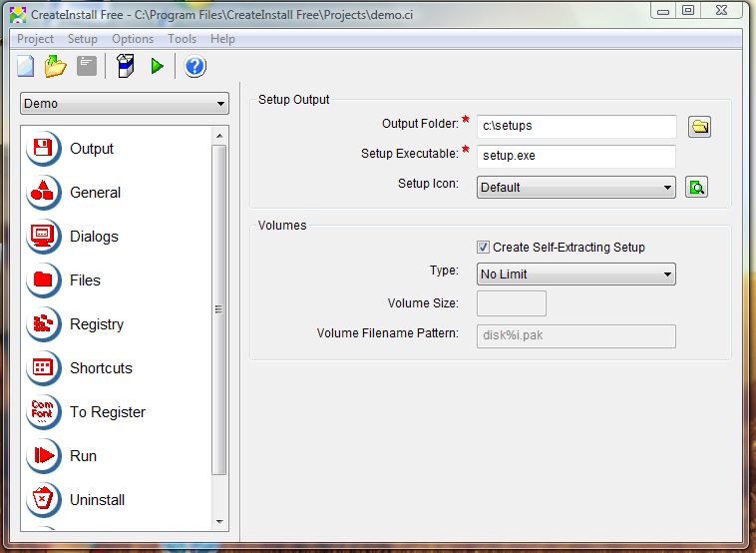
Task: Click the Setup Executable text field
Action: pyautogui.click(x=576, y=156)
